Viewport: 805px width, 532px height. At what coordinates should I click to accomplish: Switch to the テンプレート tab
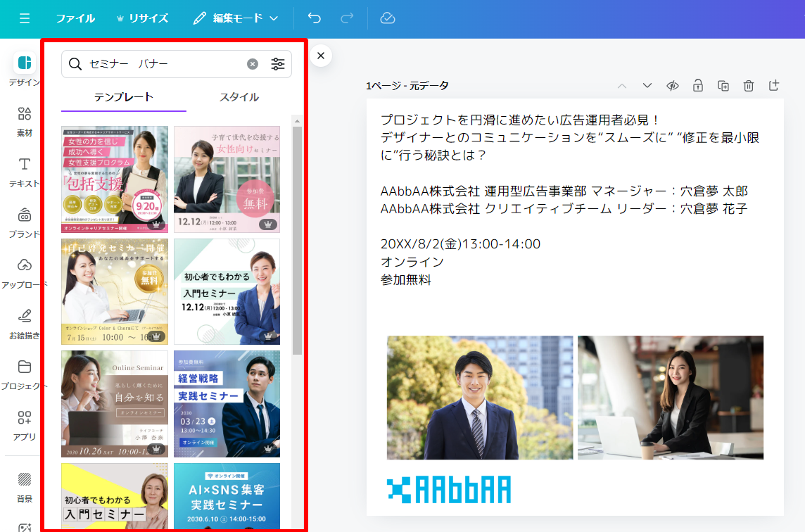(x=123, y=97)
